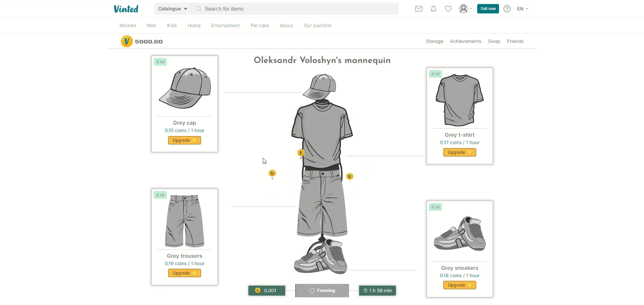Viewport: 644px width, 305px height.
Task: Collect the coin right of the trousers
Action: point(349,176)
